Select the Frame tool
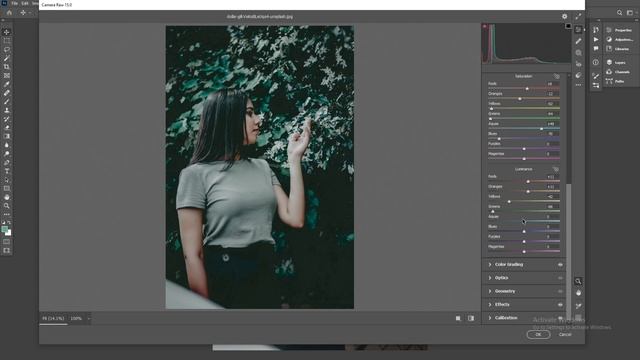 7,76
